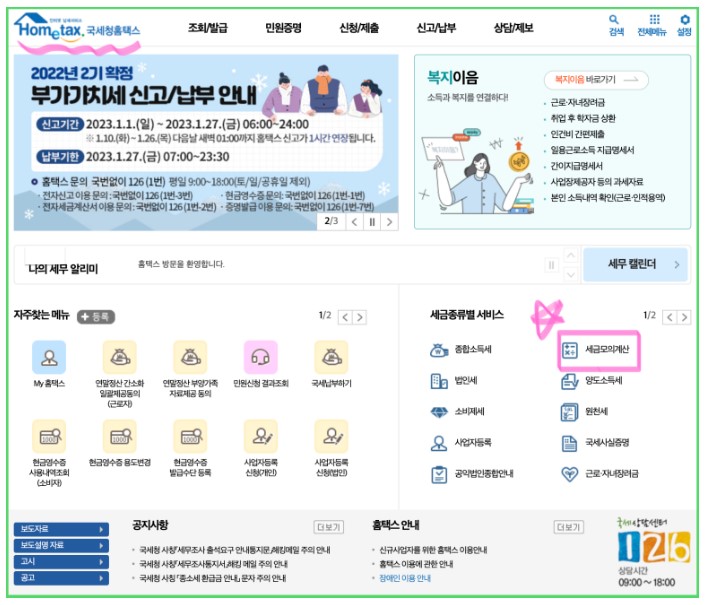Open the 취업 후 학자금 상환 link
Viewport: 705px width, 605px height.
[583, 118]
